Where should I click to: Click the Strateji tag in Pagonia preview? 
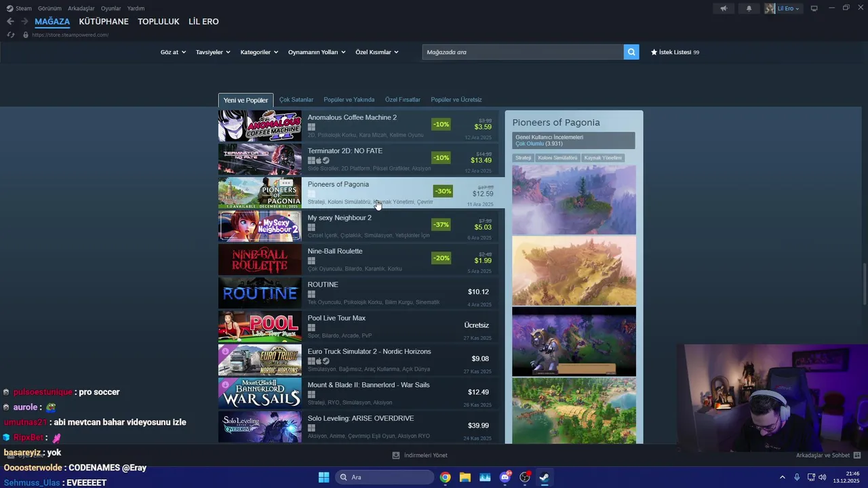click(523, 158)
